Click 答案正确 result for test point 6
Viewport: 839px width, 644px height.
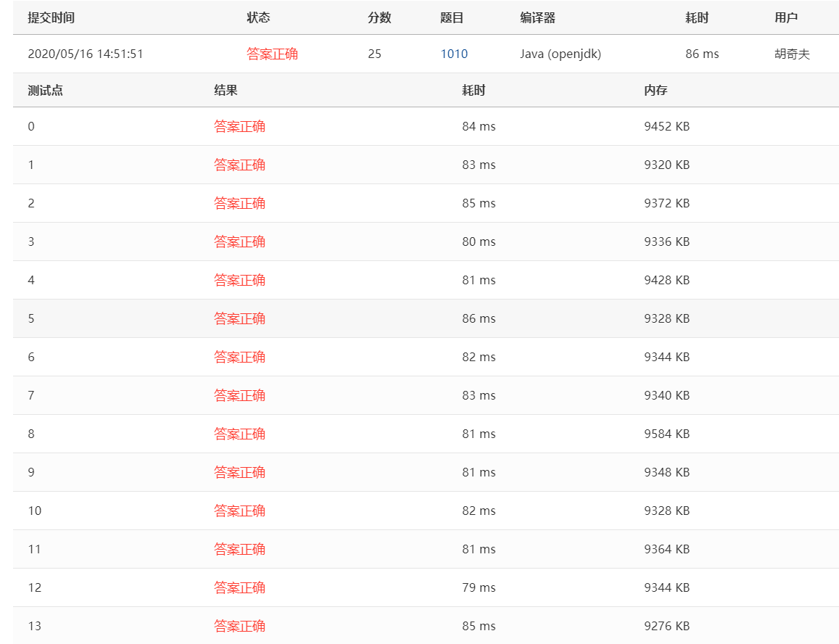point(239,357)
